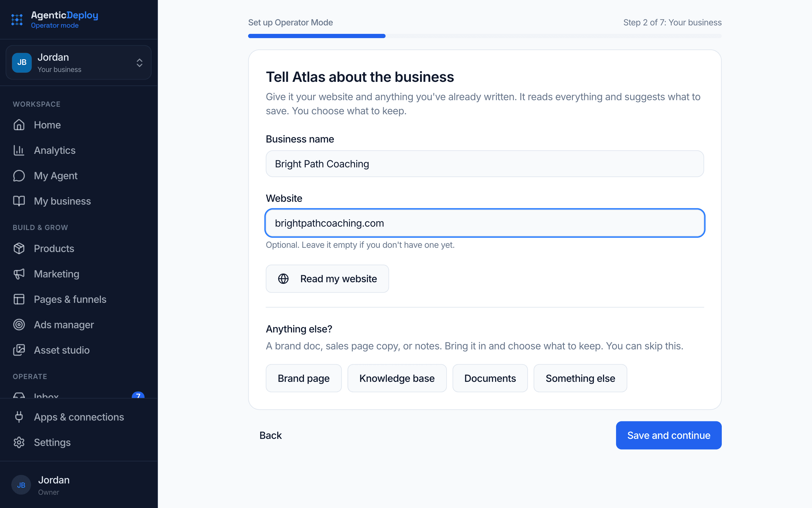812x508 pixels.
Task: Open Settings in the sidebar
Action: click(x=79, y=443)
